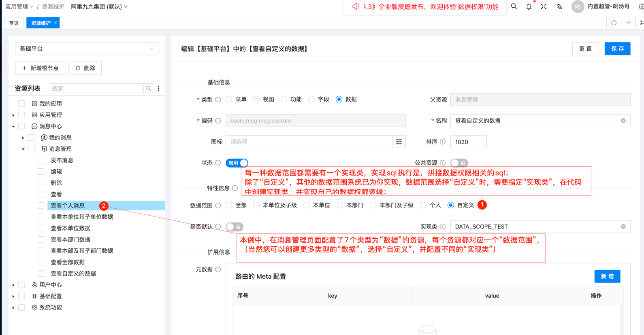Image resolution: width=644 pixels, height=335 pixels.
Task: Toggle the 状态 启用 switch
Action: click(x=237, y=163)
